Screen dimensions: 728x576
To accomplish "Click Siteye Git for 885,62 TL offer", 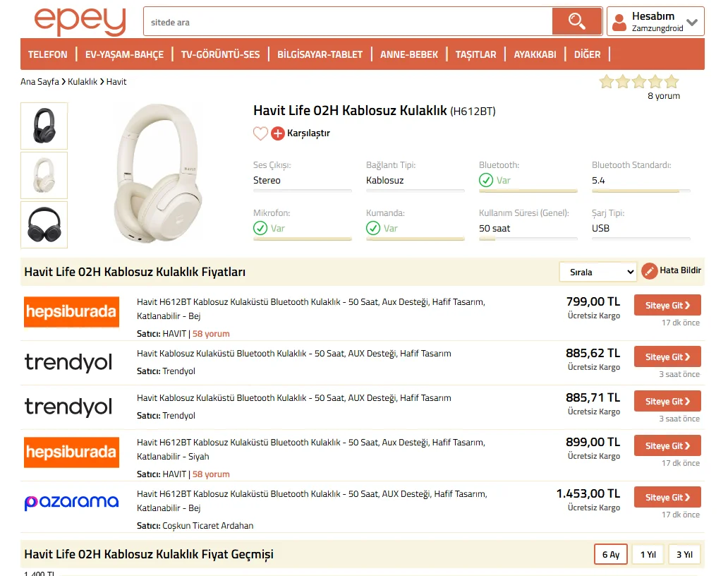I will [667, 356].
